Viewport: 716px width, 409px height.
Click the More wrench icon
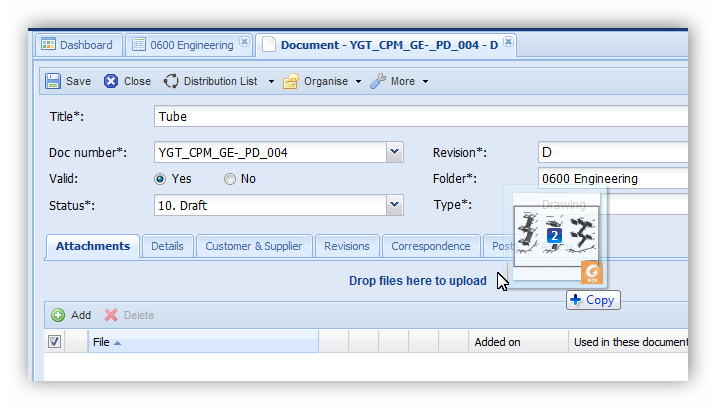click(378, 81)
